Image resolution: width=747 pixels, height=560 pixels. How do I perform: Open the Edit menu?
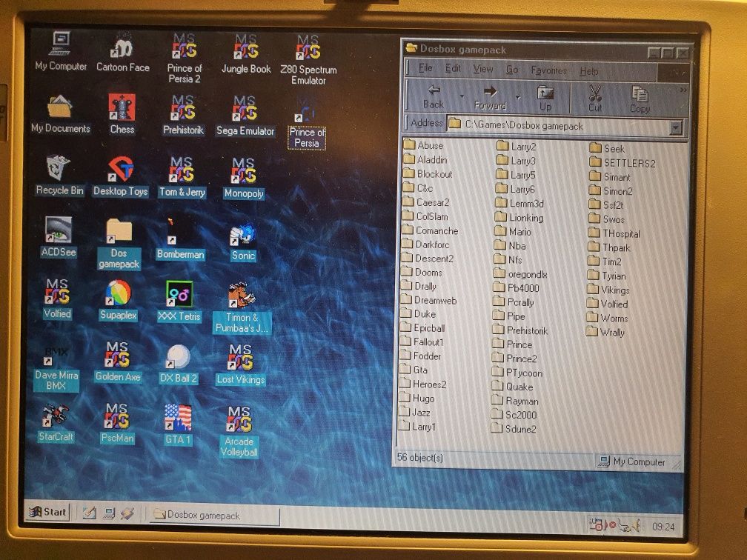tap(453, 69)
